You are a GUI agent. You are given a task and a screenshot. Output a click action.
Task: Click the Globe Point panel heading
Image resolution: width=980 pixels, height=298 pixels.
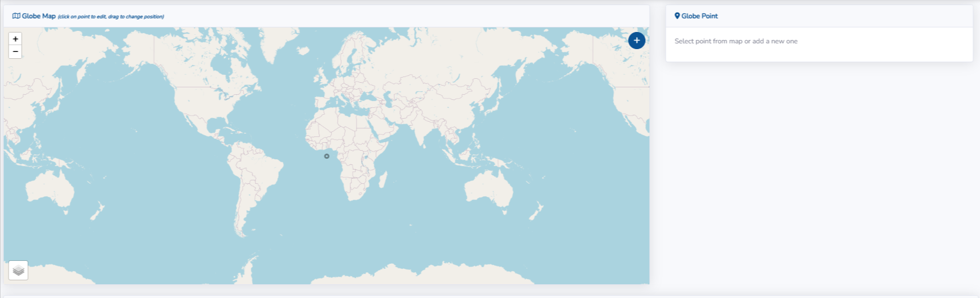pyautogui.click(x=699, y=16)
